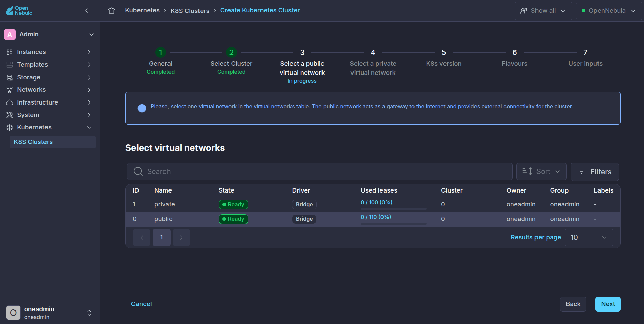This screenshot has height=324, width=644.
Task: Click Ready badge of private network
Action: click(234, 204)
